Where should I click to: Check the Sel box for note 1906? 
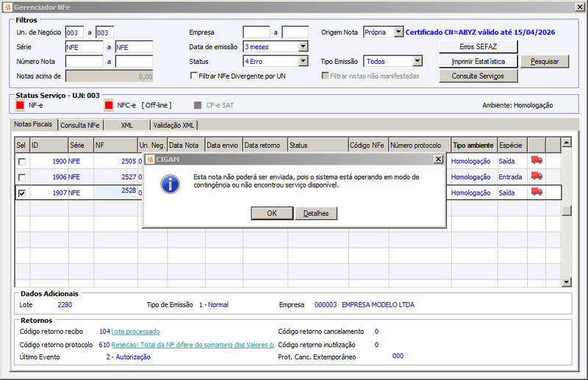coord(22,177)
